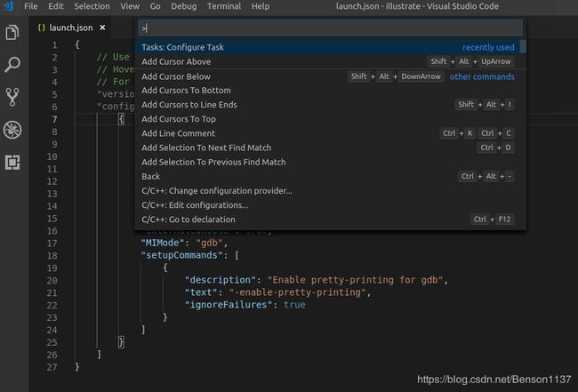The width and height of the screenshot is (578, 392).
Task: Open the Terminal menu
Action: (223, 6)
